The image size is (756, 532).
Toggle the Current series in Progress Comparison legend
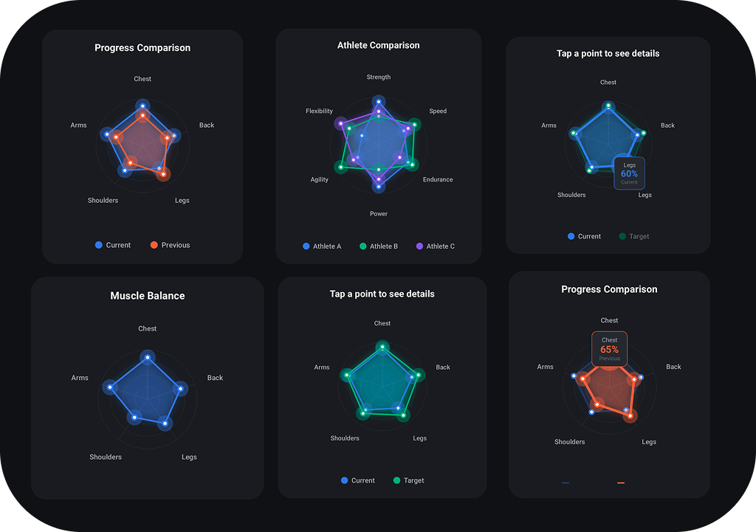click(112, 244)
